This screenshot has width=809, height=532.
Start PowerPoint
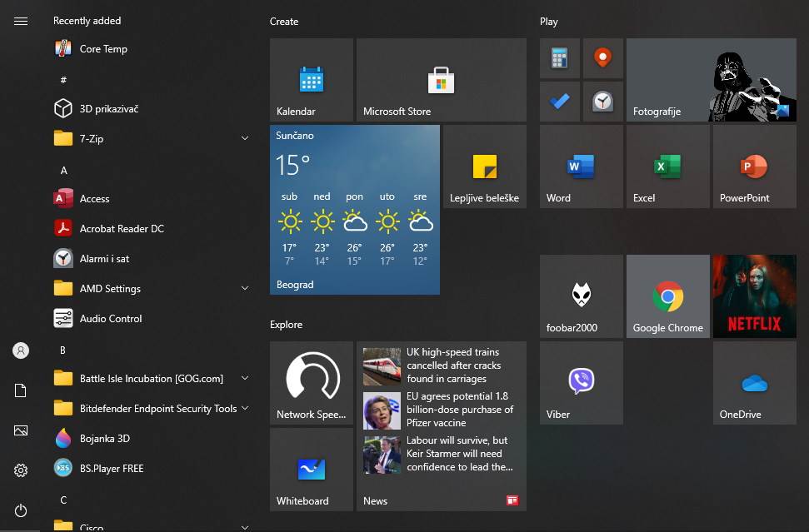(753, 166)
